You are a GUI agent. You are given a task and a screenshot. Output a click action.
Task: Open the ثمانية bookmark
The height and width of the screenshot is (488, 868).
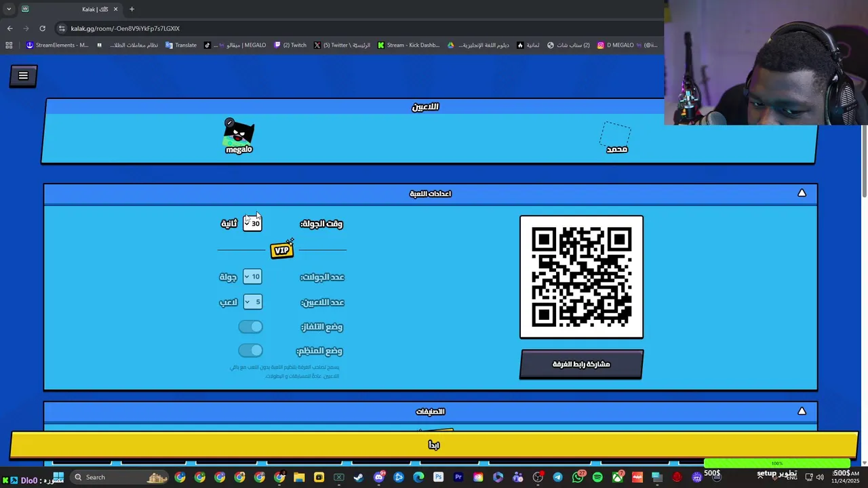click(528, 45)
